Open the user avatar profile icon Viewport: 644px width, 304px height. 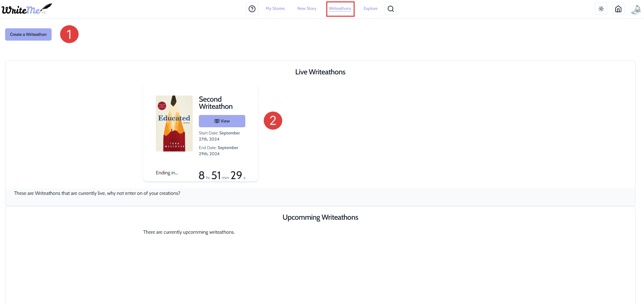pyautogui.click(x=635, y=9)
